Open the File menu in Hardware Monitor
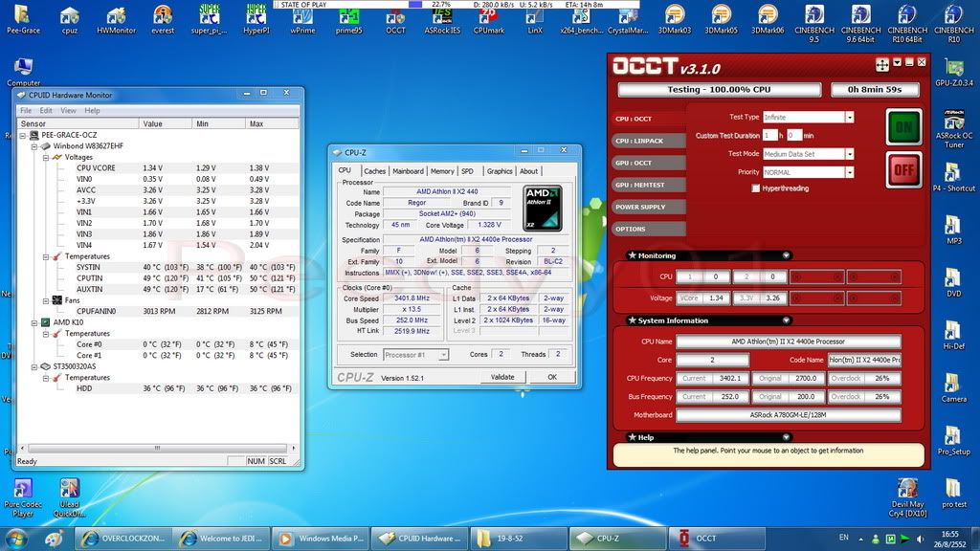The height and width of the screenshot is (551, 980). pos(26,111)
